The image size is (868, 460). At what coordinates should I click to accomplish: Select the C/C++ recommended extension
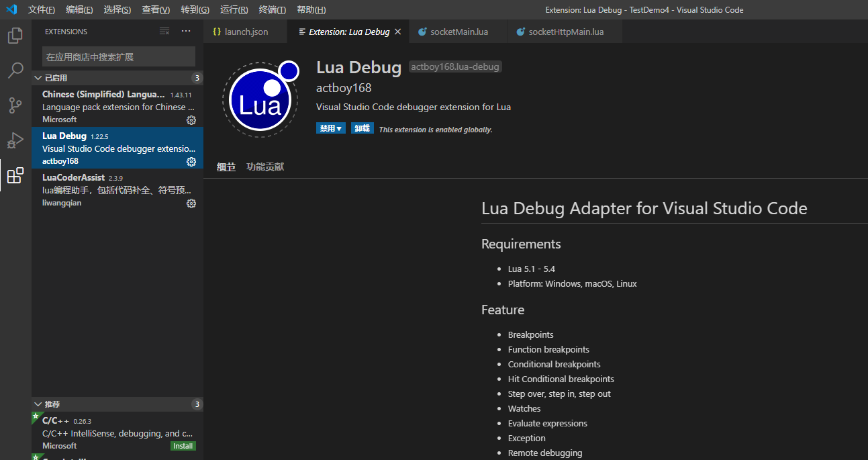point(117,432)
